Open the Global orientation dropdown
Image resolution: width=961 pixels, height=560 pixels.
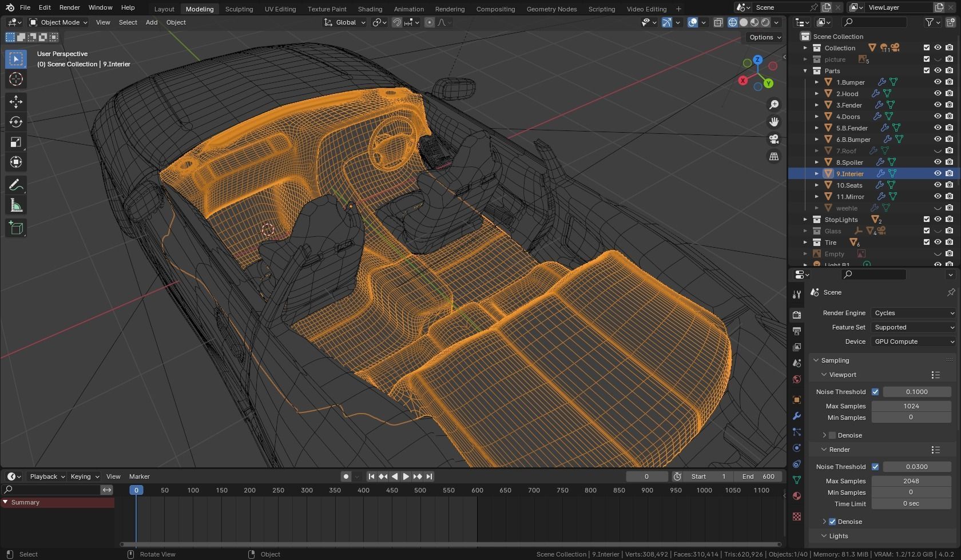pyautogui.click(x=344, y=22)
